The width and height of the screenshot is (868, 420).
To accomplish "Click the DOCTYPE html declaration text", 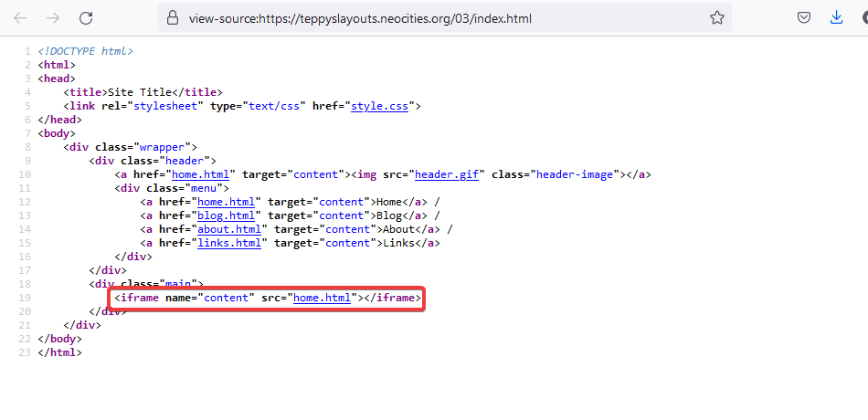I will pos(85,51).
